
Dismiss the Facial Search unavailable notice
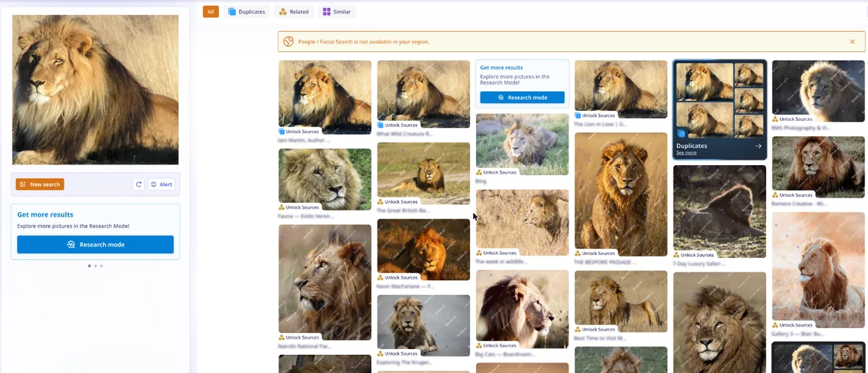(852, 41)
